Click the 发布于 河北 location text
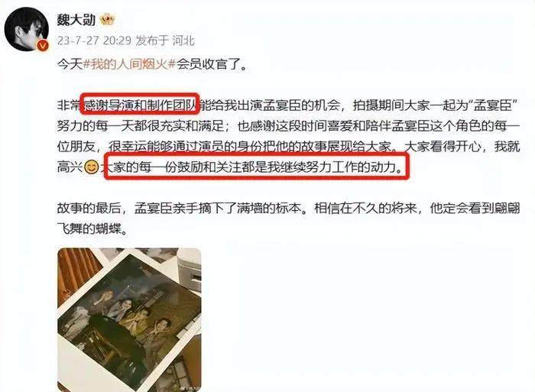Viewport: 535px width, 392px height. 165,40
